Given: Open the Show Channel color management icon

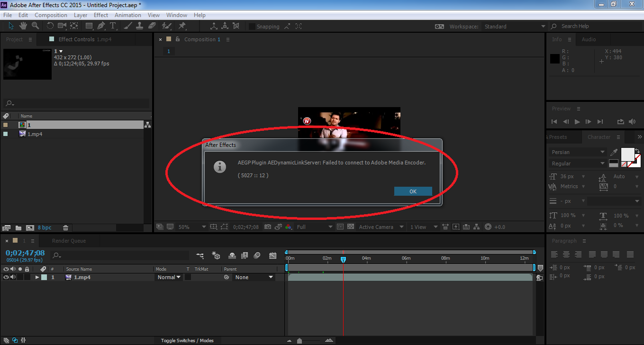Looking at the screenshot, I should click(288, 227).
